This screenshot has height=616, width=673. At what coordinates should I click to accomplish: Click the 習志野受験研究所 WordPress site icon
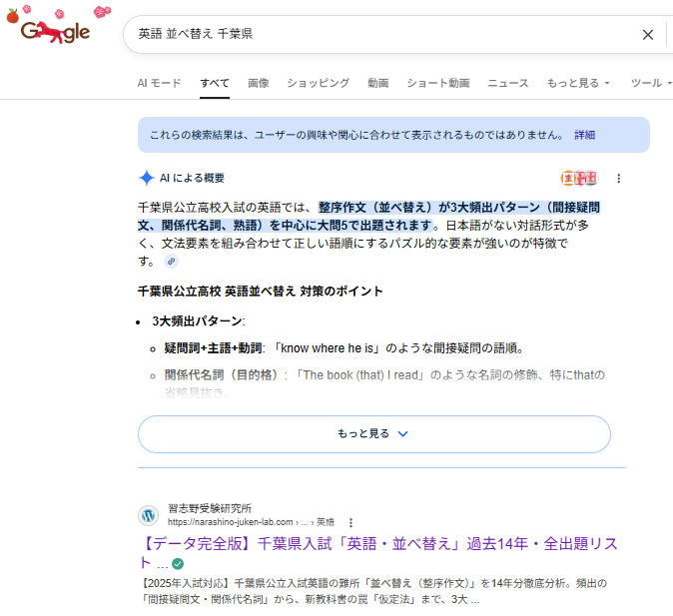148,515
